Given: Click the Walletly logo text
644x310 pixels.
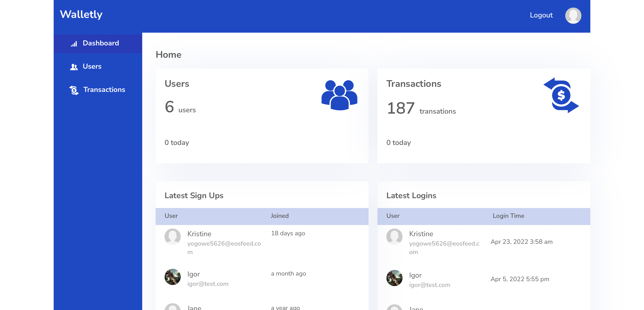Looking at the screenshot, I should click(x=81, y=15).
